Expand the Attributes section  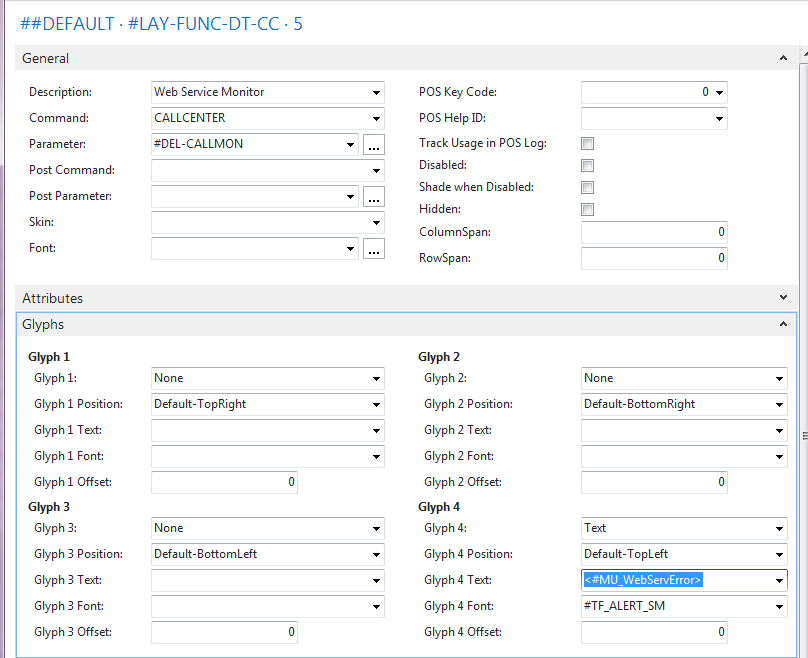point(784,298)
